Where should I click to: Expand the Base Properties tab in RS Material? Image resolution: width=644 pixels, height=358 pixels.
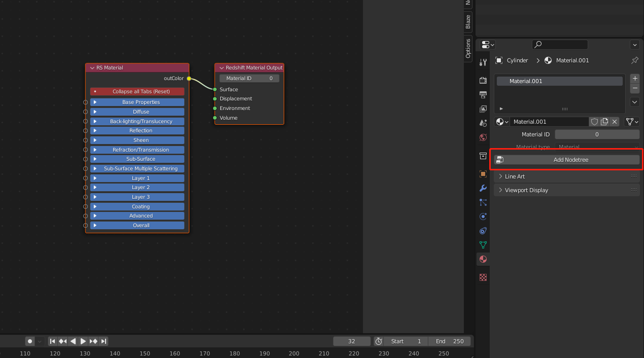point(137,102)
